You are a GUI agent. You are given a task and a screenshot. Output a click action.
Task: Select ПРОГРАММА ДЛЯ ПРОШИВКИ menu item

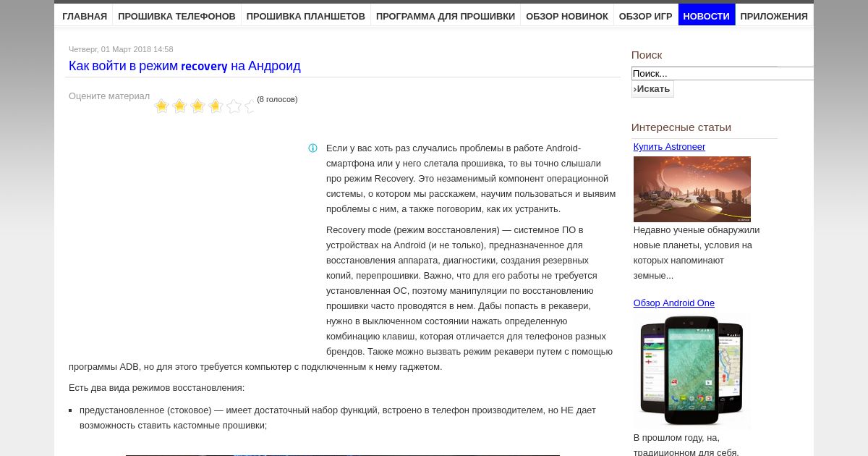click(x=446, y=16)
